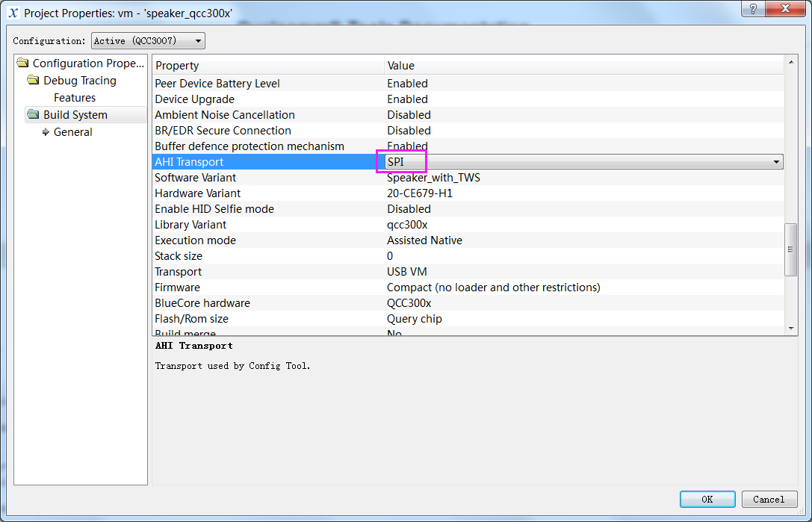Select the BlueCore hardware property
The width and height of the screenshot is (812, 522).
point(468,303)
